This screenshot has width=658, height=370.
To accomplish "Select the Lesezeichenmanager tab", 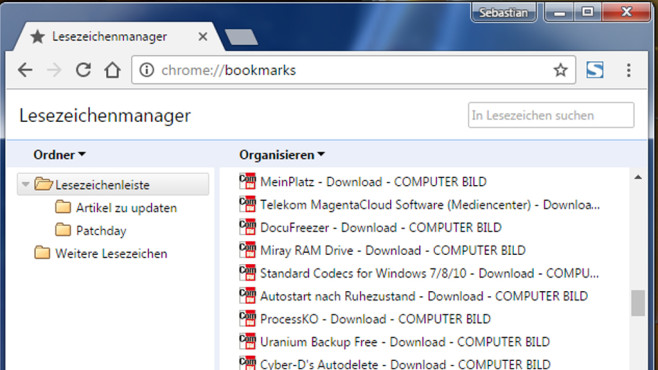I will point(120,36).
